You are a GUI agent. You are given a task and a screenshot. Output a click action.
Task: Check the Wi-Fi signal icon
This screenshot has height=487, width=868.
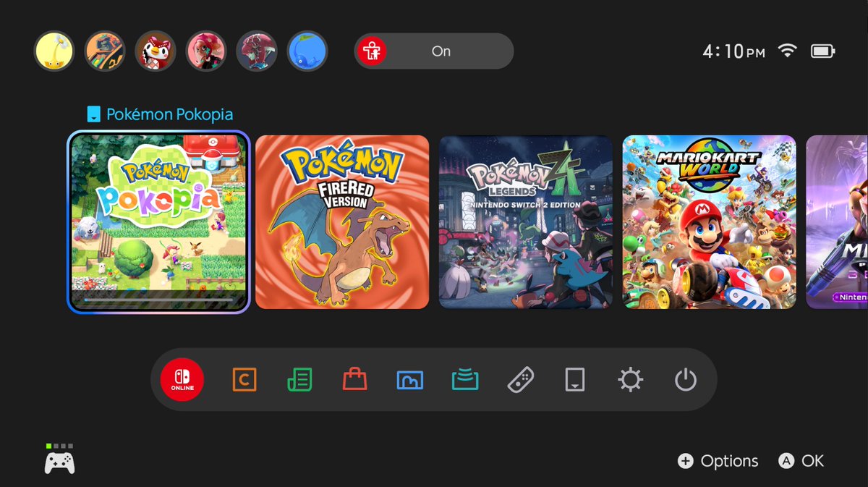(787, 51)
